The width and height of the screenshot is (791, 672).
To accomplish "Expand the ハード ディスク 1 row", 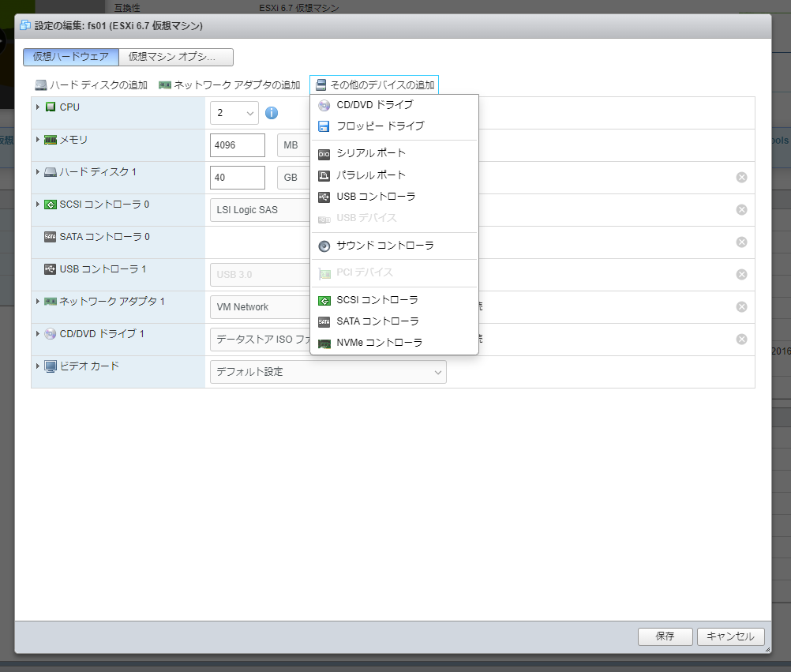I will click(x=37, y=171).
